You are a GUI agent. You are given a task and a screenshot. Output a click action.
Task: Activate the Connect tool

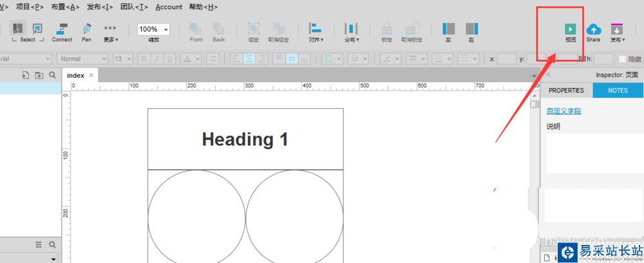coord(62,32)
